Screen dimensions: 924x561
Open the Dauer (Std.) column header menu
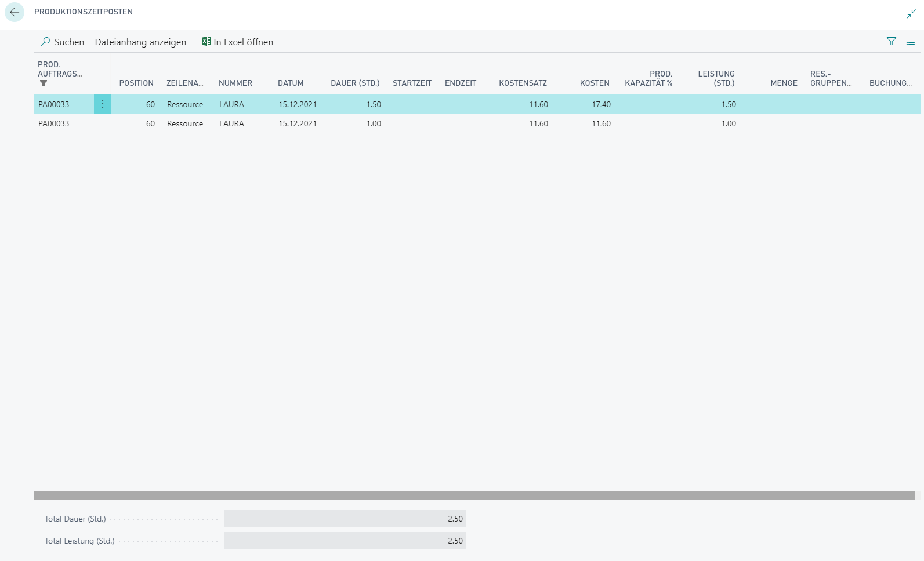(356, 83)
